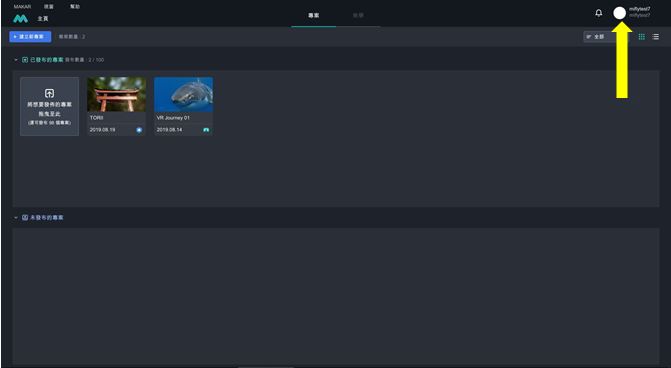This screenshot has width=671, height=368.
Task: Switch to list view layout
Action: pyautogui.click(x=656, y=37)
